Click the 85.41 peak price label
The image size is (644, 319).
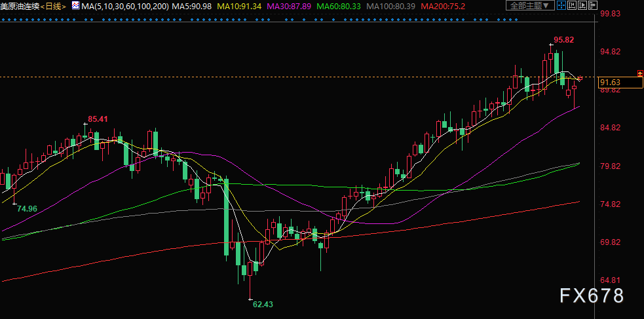tap(98, 119)
